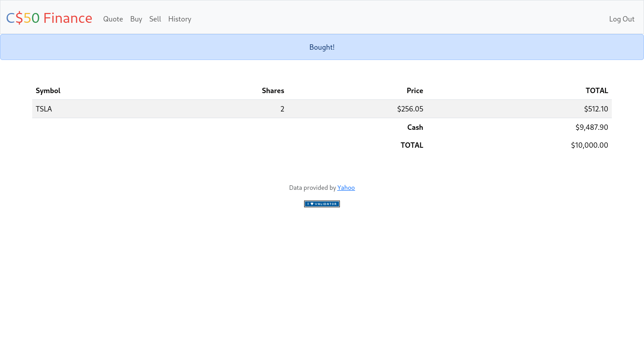The image size is (644, 338).
Task: View the transaction History page
Action: [x=180, y=19]
